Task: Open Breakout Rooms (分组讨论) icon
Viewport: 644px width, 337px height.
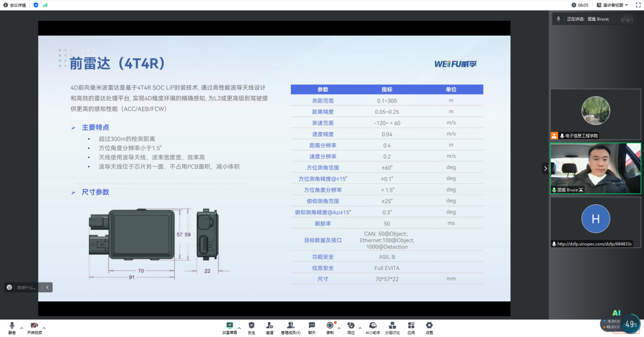Action: (392, 326)
